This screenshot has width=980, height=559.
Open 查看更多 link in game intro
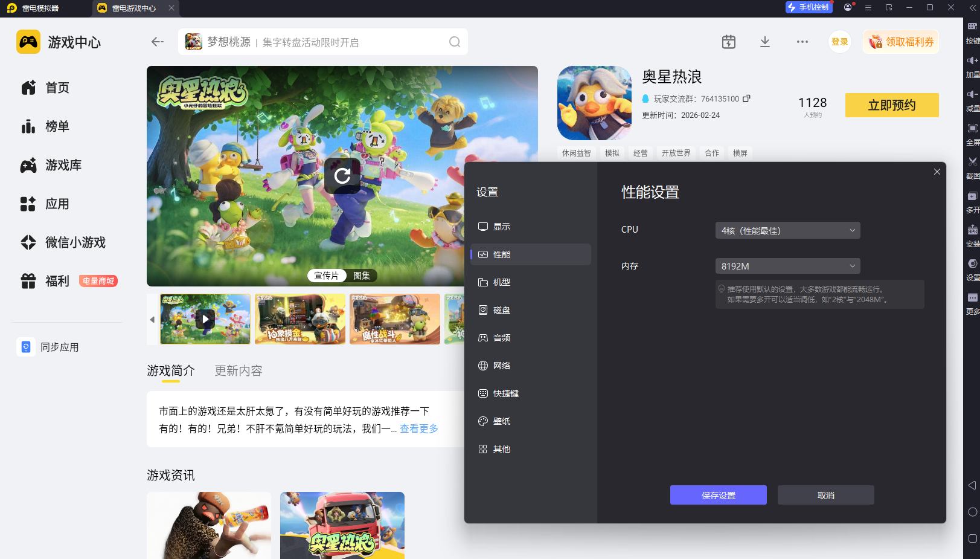419,428
